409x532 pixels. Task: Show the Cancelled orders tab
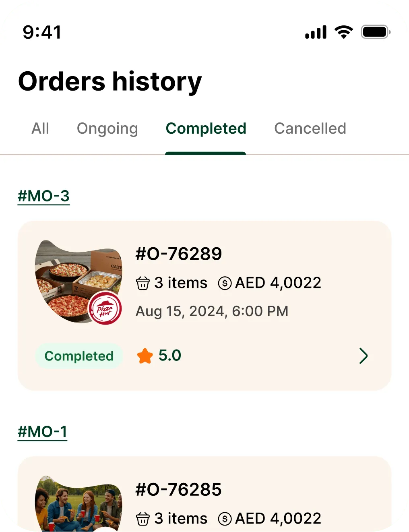pyautogui.click(x=310, y=129)
